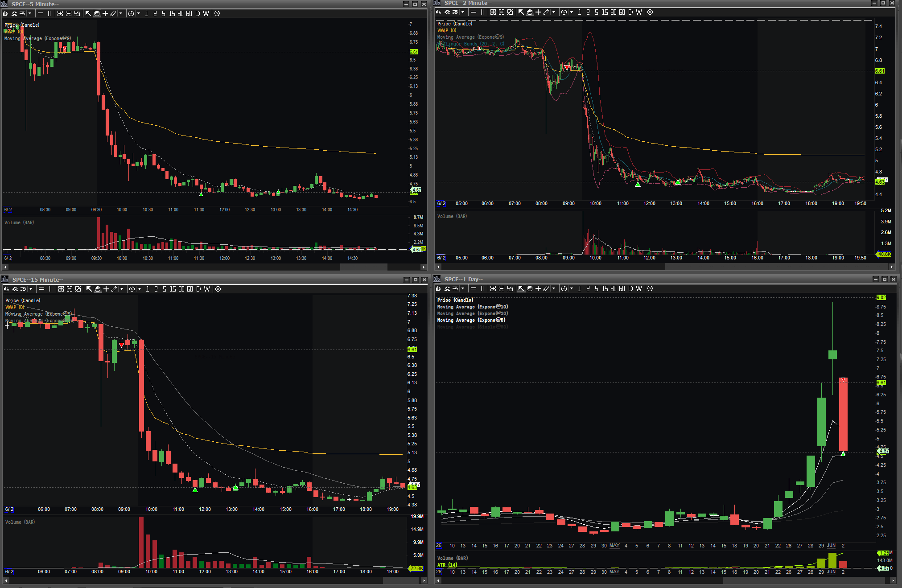The width and height of the screenshot is (902, 588).
Task: Open chart type icon in 15 Minute window
Action: point(6,289)
